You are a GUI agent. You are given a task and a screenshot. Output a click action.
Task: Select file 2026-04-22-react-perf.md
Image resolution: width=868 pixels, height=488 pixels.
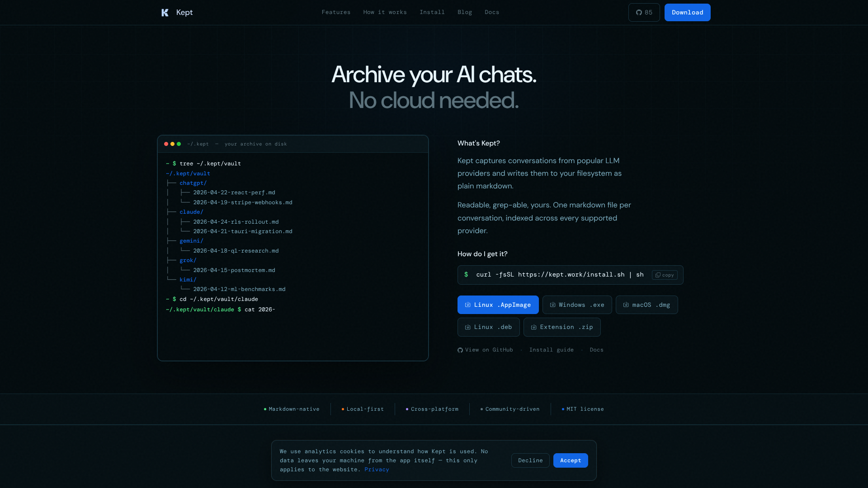(234, 192)
